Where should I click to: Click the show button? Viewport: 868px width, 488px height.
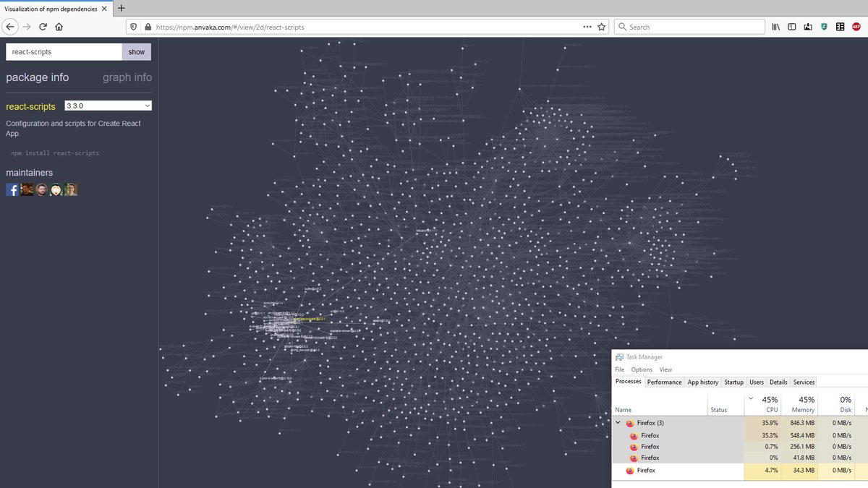137,51
